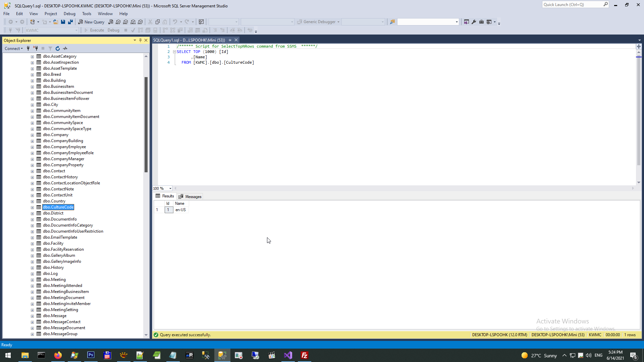Viewport: 644px width, 362px height.
Task: Pin Object Explorer auto-hide toggle
Action: point(140,40)
